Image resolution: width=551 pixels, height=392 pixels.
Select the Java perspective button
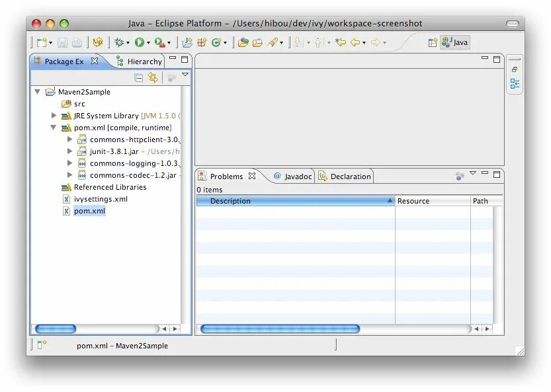click(455, 42)
